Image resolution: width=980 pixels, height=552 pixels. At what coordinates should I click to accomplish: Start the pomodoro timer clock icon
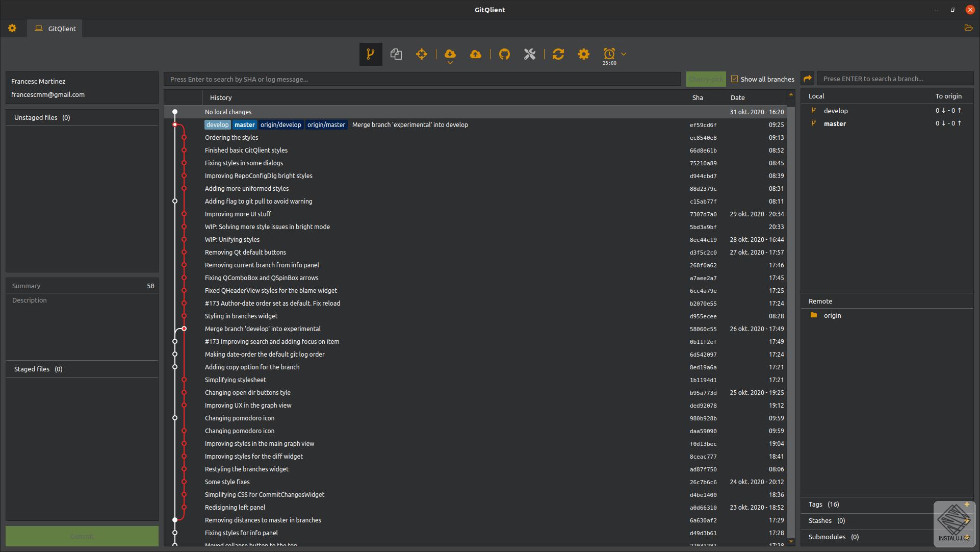[609, 54]
